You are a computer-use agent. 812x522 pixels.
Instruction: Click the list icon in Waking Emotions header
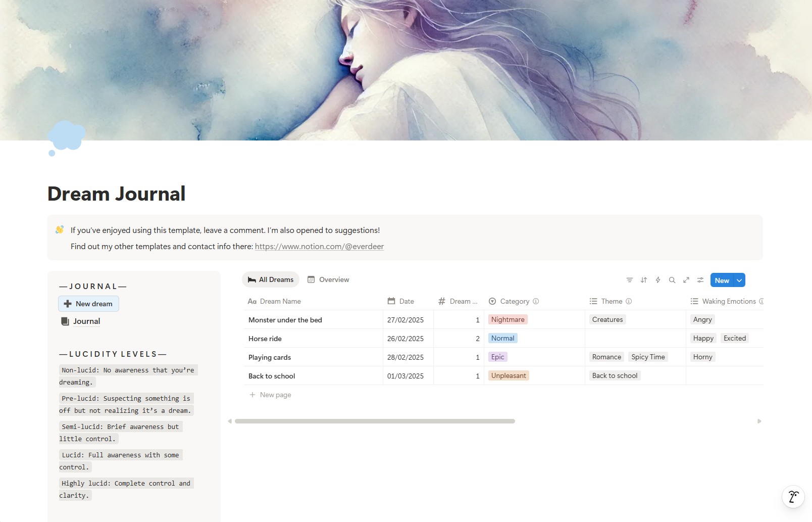click(694, 301)
